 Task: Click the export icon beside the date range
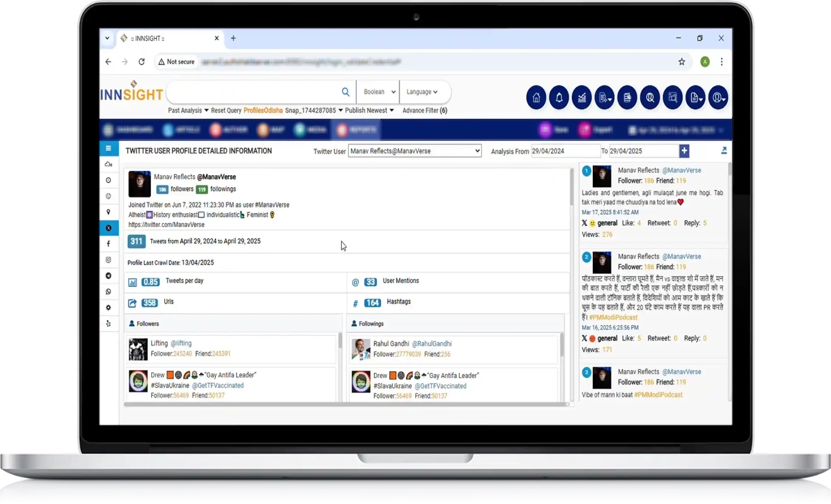724,151
